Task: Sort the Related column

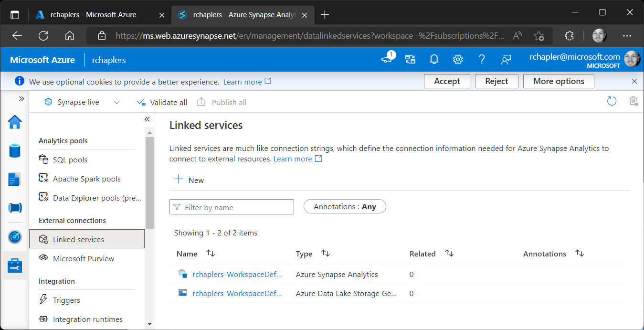Action: pos(449,254)
